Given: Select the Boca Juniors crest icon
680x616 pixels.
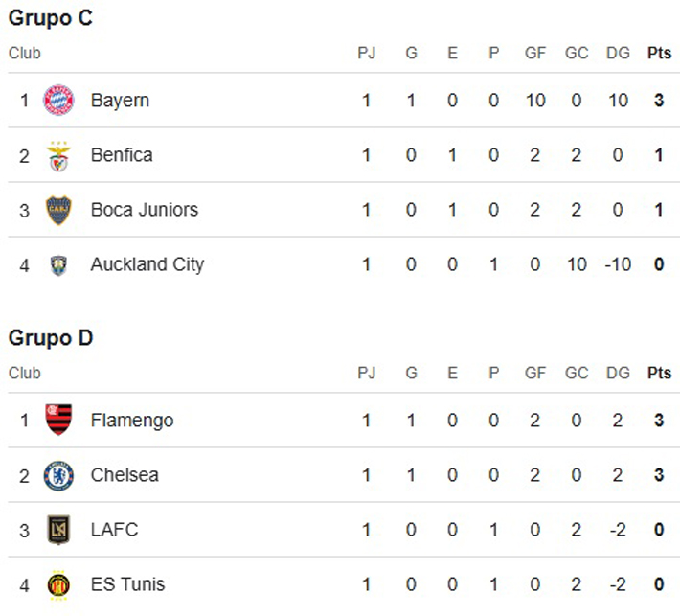Looking at the screenshot, I should [x=58, y=210].
